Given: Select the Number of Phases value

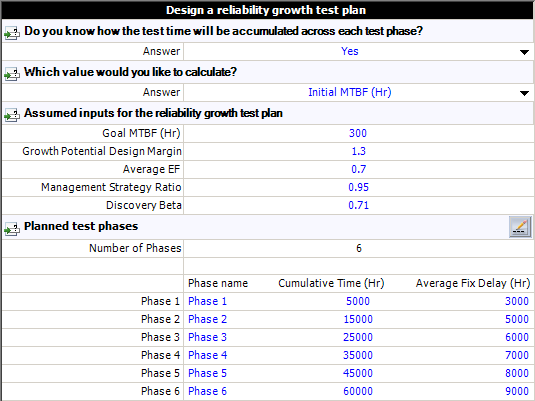Looking at the screenshot, I should point(358,248).
